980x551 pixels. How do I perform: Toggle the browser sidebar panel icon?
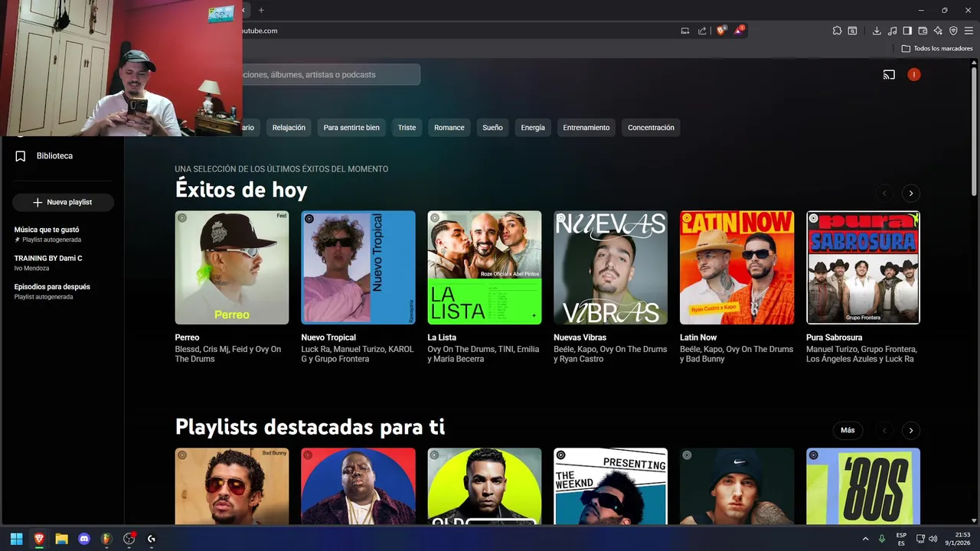(907, 31)
